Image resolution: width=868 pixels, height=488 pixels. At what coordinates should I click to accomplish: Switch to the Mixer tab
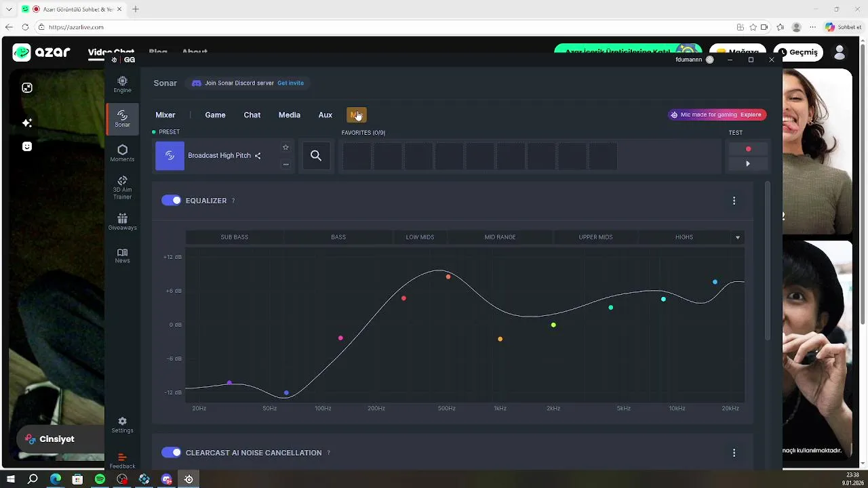click(x=165, y=115)
